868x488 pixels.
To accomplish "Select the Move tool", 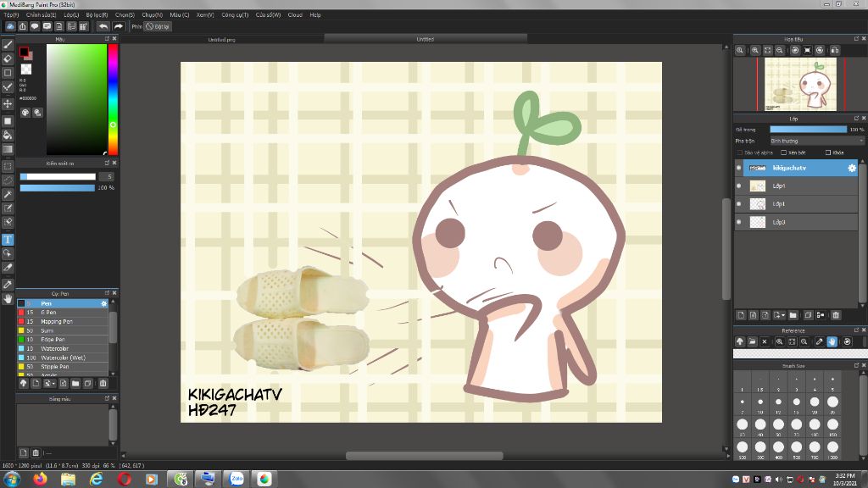I will click(8, 103).
